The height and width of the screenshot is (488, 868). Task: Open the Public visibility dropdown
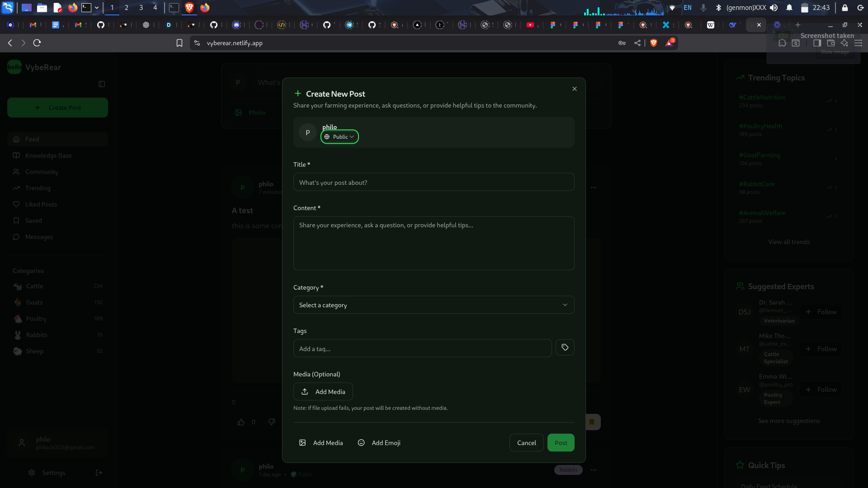(340, 137)
